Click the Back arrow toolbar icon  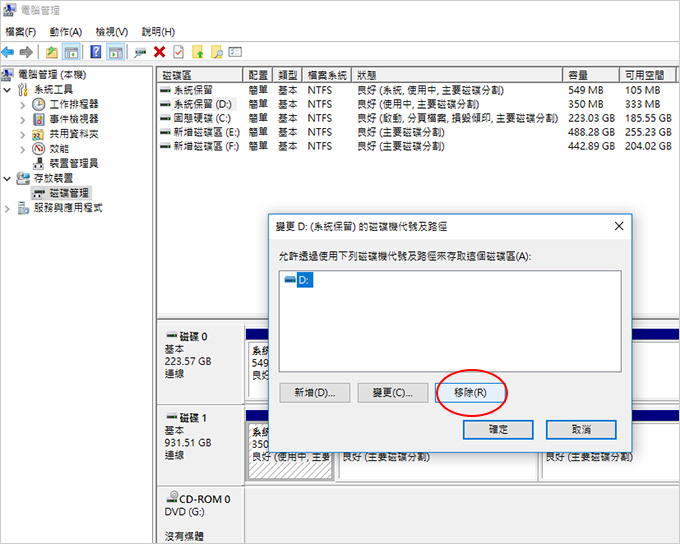pyautogui.click(x=8, y=52)
